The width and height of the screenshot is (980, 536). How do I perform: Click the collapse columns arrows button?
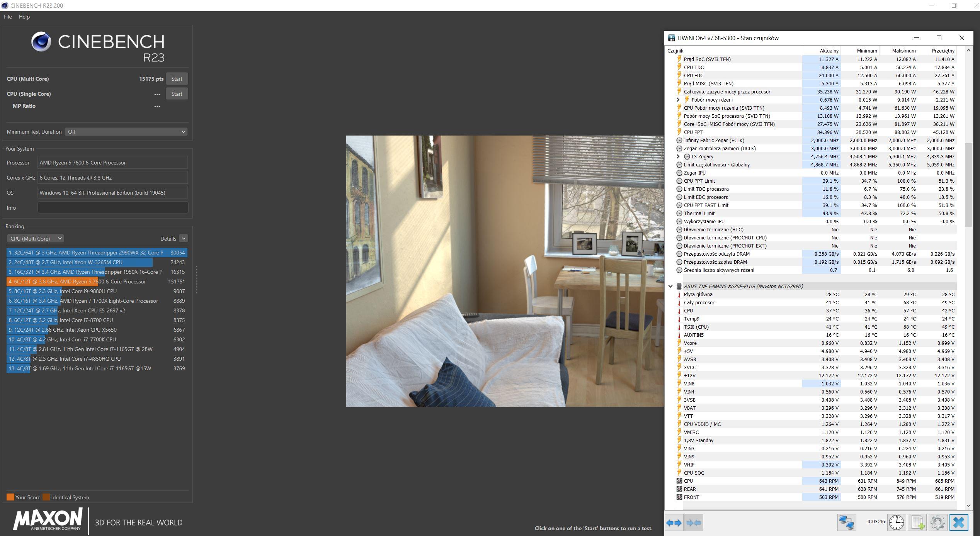point(694,523)
